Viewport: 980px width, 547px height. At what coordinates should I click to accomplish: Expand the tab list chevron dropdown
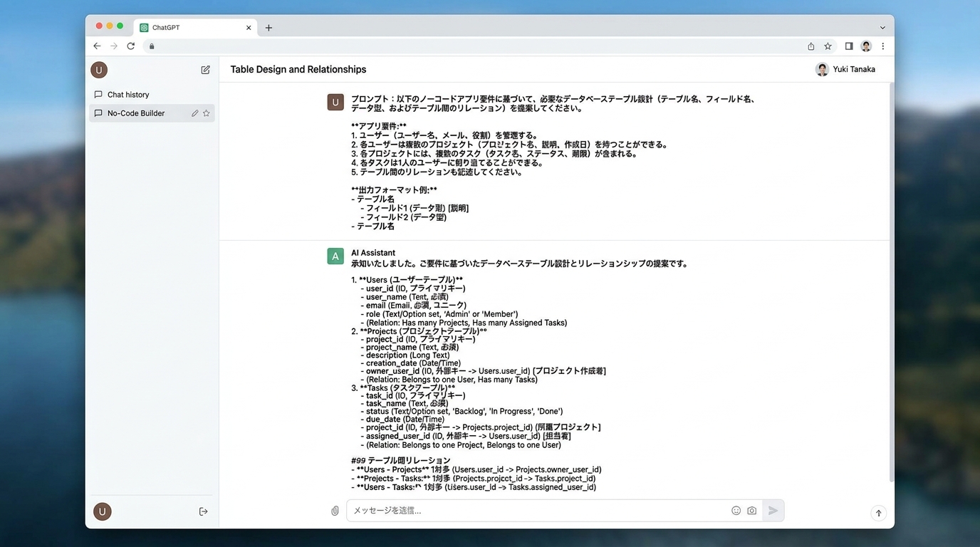click(882, 28)
